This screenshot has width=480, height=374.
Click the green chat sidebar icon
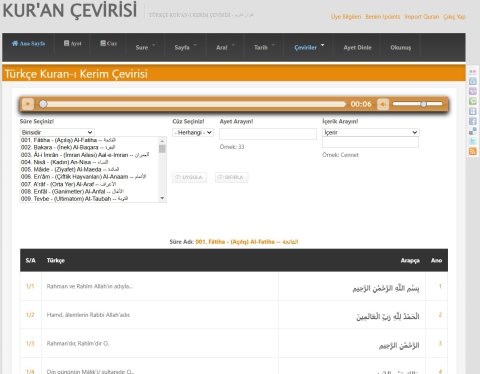(472, 101)
